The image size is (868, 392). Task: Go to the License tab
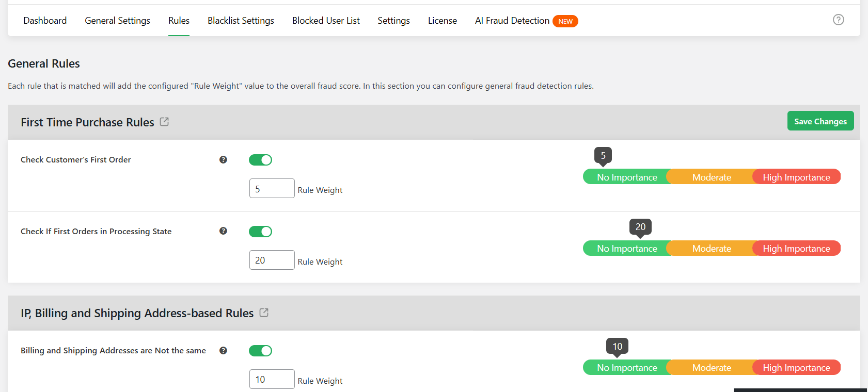443,21
